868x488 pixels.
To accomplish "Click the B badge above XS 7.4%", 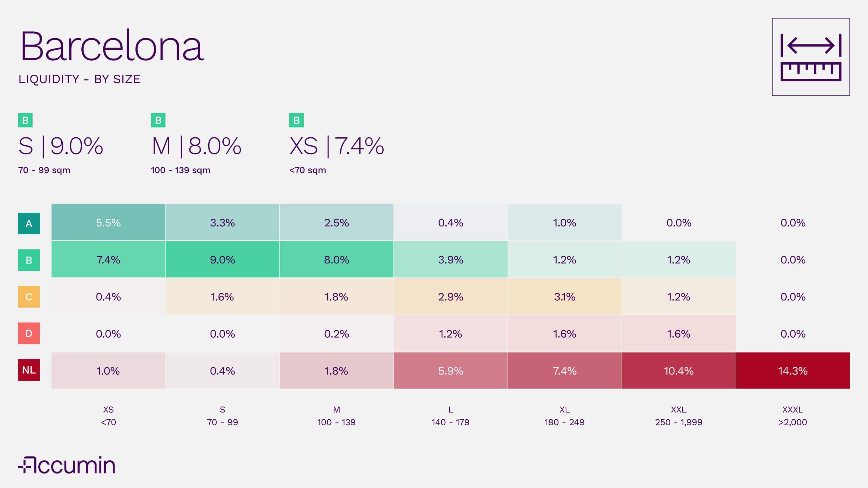I will pyautogui.click(x=297, y=120).
